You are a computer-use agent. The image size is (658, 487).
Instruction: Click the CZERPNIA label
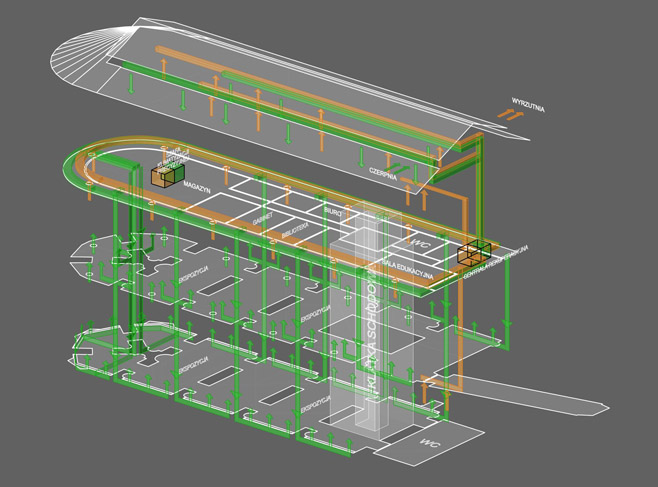click(x=383, y=172)
